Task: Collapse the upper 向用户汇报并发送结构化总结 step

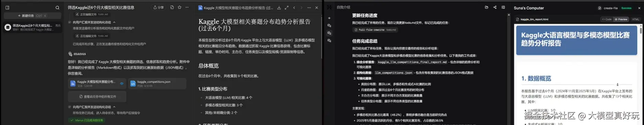Action: pyautogui.click(x=114, y=22)
